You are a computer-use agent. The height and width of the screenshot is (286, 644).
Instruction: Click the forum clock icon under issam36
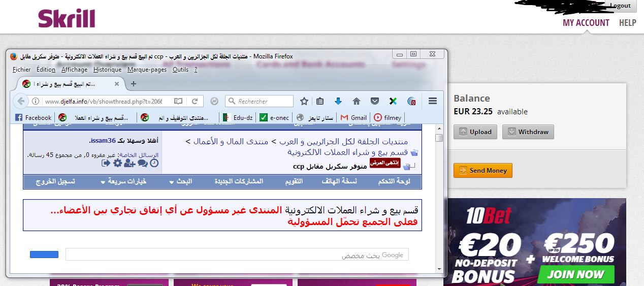tap(154, 163)
